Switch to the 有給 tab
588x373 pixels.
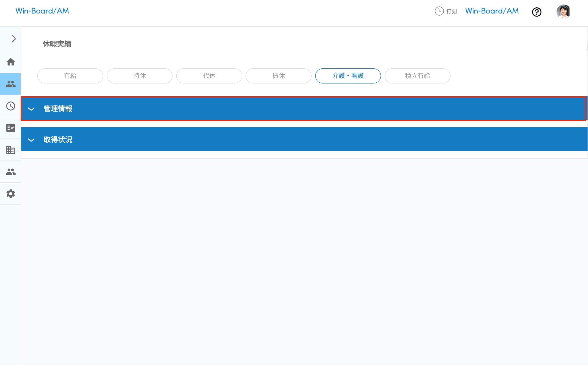click(70, 76)
